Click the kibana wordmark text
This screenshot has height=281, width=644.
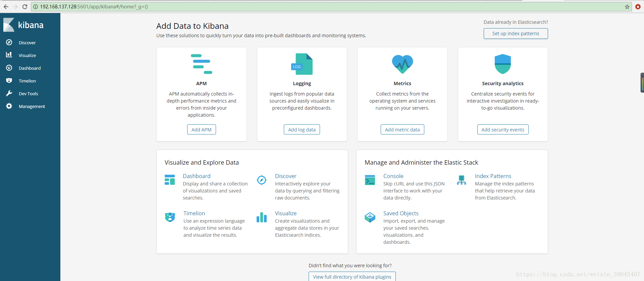click(x=31, y=25)
